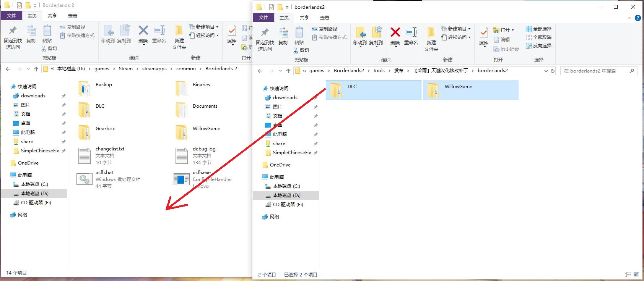Collapse the ribbon in borderlands2 window
Image resolution: width=644 pixels, height=281 pixels.
pos(629,18)
